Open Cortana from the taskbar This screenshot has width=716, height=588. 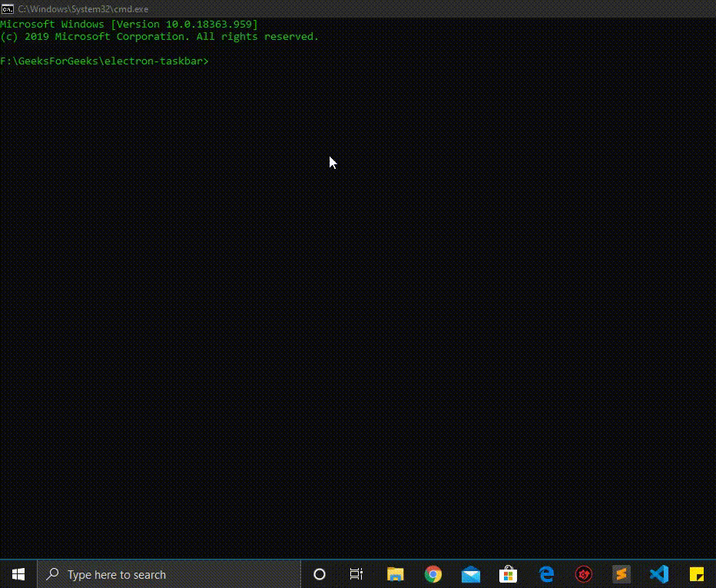click(320, 574)
